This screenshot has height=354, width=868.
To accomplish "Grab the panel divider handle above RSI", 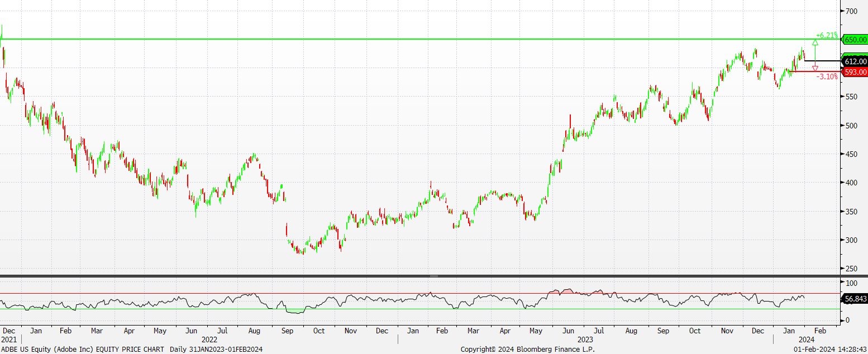I will [x=433, y=276].
